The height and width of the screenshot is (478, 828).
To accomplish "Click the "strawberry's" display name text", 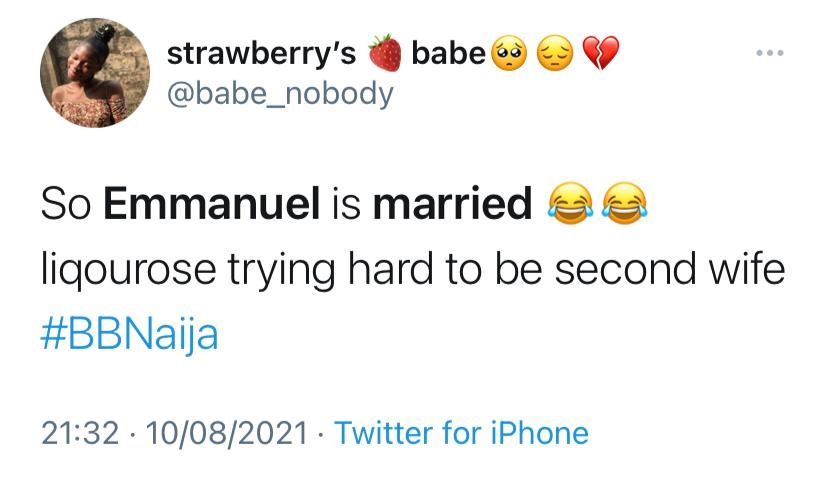I will [x=261, y=54].
